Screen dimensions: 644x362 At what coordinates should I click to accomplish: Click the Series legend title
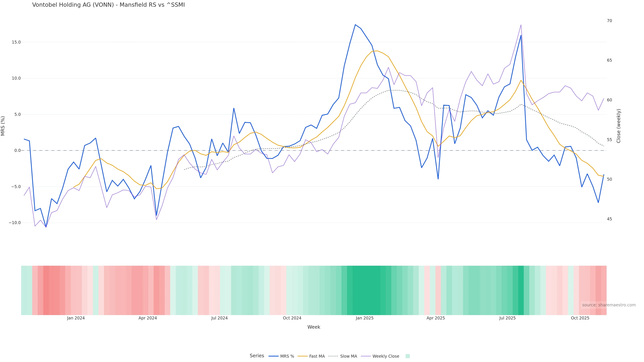point(257,356)
